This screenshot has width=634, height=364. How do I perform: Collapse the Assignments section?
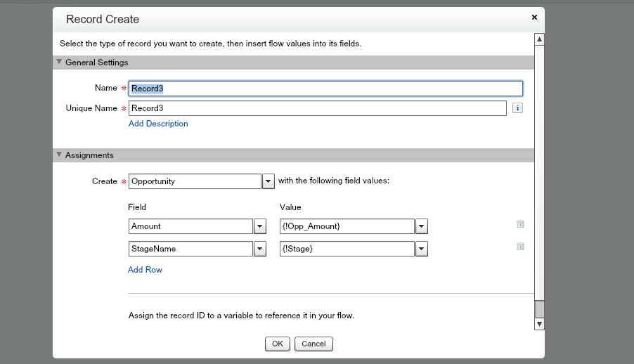coord(60,155)
